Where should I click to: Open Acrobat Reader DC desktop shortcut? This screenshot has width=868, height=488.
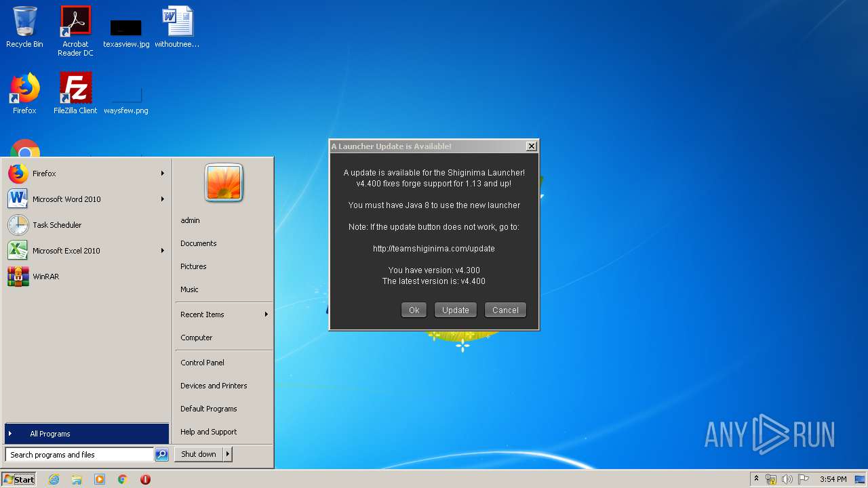(x=75, y=31)
